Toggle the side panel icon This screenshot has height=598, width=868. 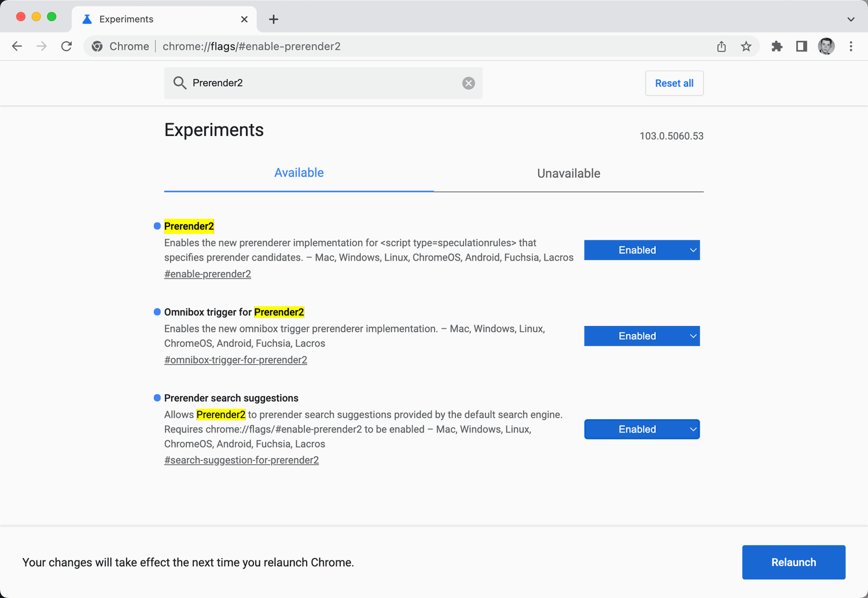pyautogui.click(x=801, y=46)
